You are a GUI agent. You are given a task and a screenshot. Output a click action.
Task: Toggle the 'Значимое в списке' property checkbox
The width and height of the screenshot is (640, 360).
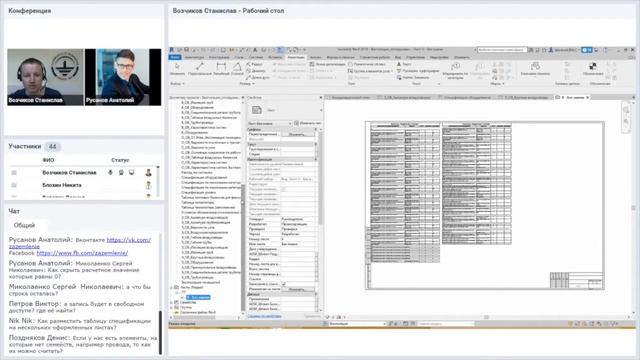tap(284, 284)
